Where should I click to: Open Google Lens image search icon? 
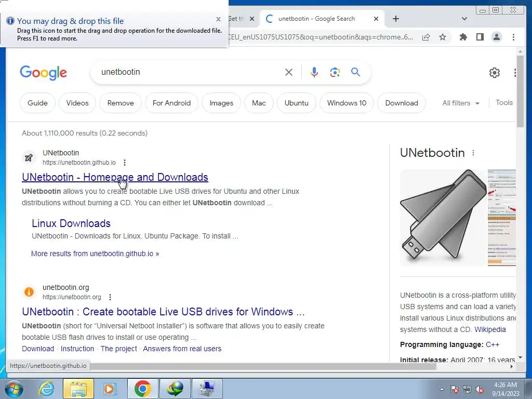point(335,72)
